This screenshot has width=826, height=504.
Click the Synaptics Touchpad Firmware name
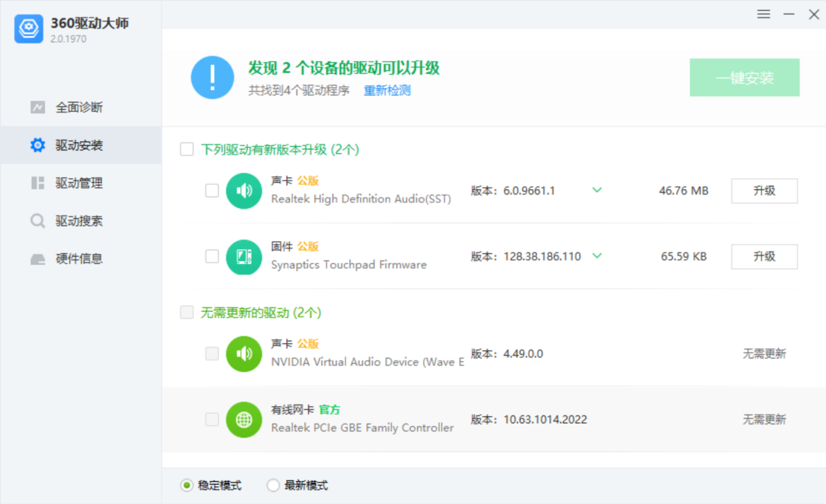(x=349, y=265)
